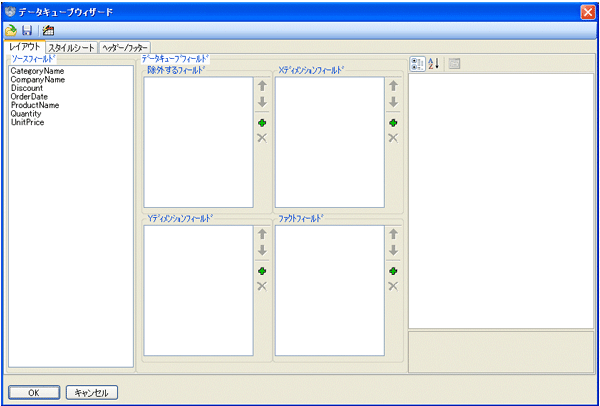This screenshot has height=406, width=600.
Task: Switch to the レイアウト tab
Action: click(24, 47)
